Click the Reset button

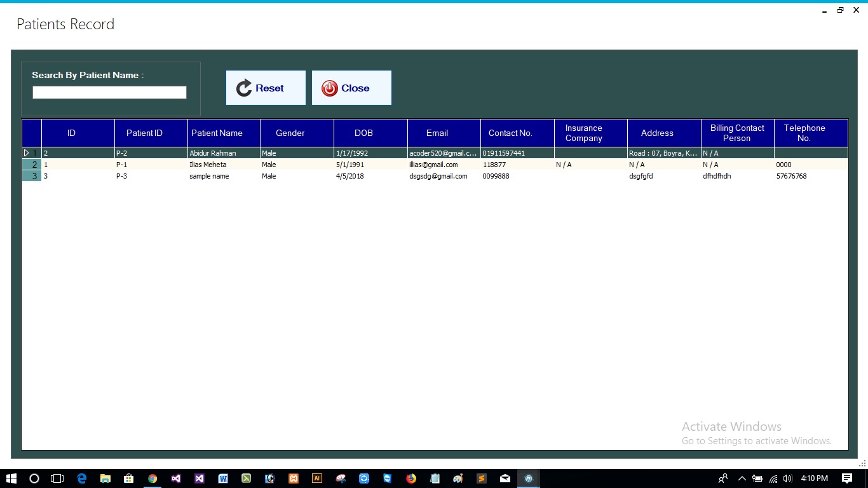pyautogui.click(x=266, y=88)
